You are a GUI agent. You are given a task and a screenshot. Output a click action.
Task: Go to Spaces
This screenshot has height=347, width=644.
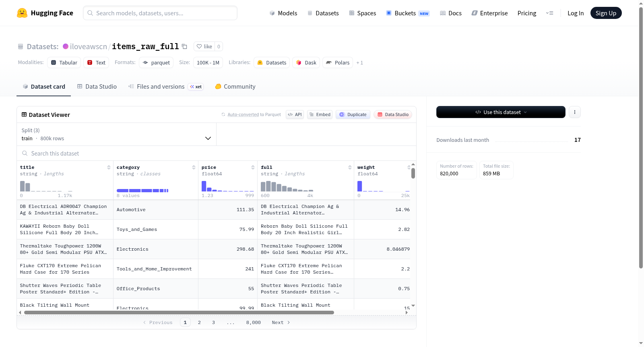pyautogui.click(x=362, y=13)
